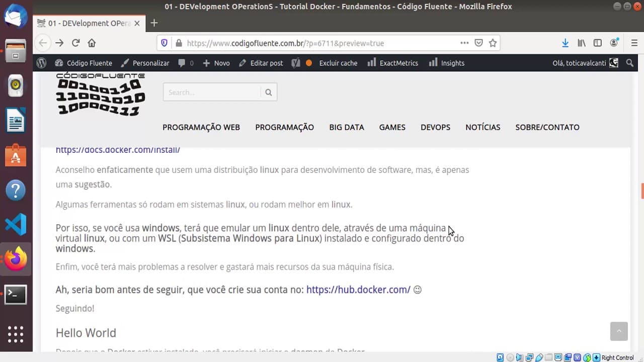644x362 pixels.
Task: Open comments bubble in admin bar
Action: pos(186,63)
